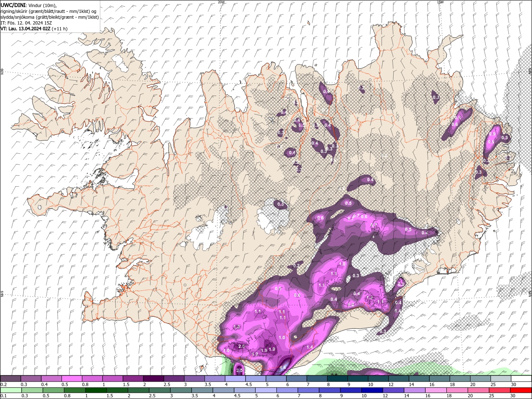
Task: Click the 2.0 precipitation value on the map
Action: click(x=241, y=346)
